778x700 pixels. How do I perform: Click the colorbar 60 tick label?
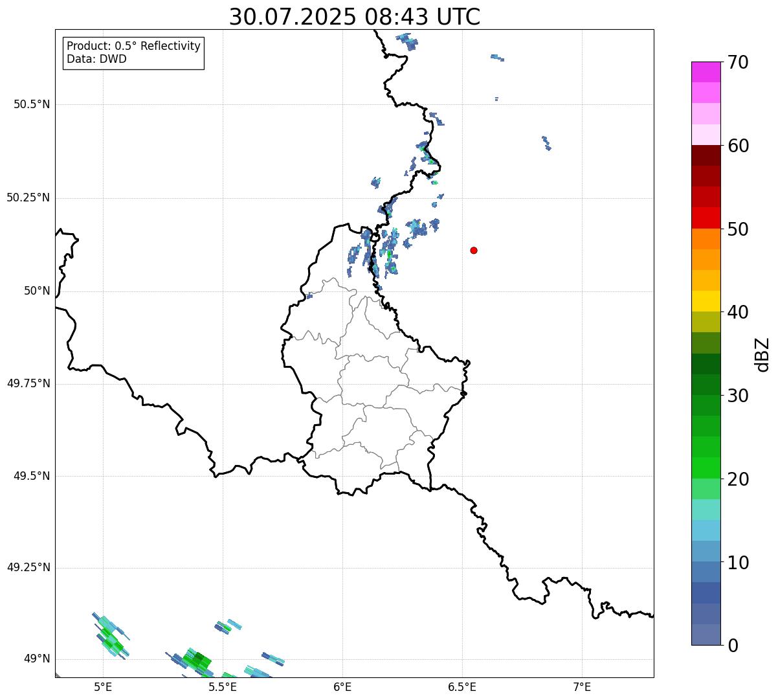click(738, 146)
